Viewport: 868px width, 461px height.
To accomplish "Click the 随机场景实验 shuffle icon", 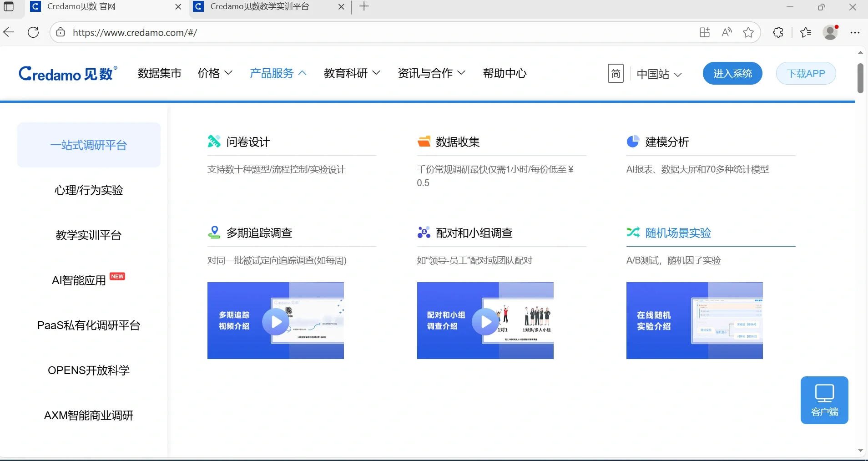I will [x=633, y=233].
